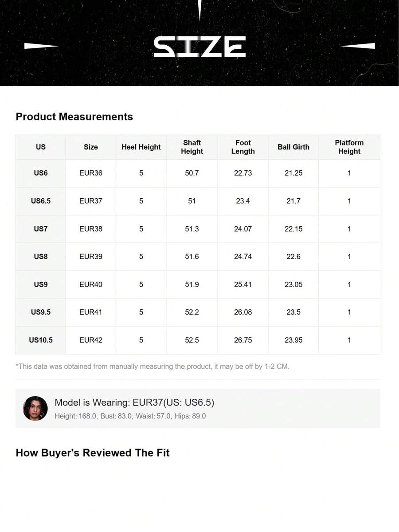The width and height of the screenshot is (399, 532).
Task: Select the Heel Height column header
Action: [141, 147]
